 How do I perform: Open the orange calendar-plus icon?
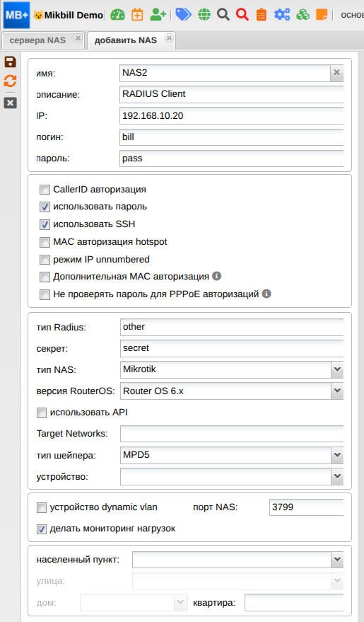[137, 15]
